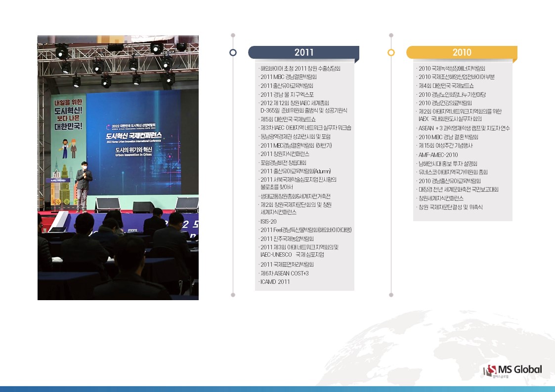Click '2010 국제조선해양산업전바이어부문'
The image size is (555, 392).
pos(457,77)
